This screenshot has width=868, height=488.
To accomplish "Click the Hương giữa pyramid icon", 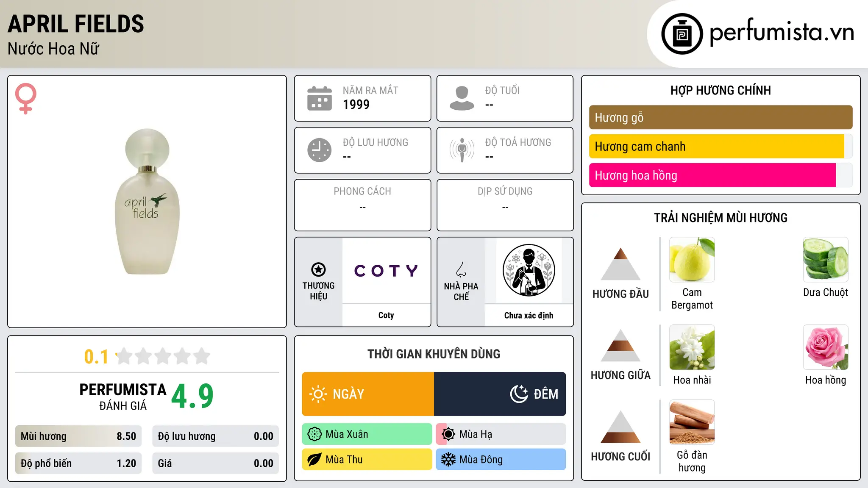I will (620, 345).
